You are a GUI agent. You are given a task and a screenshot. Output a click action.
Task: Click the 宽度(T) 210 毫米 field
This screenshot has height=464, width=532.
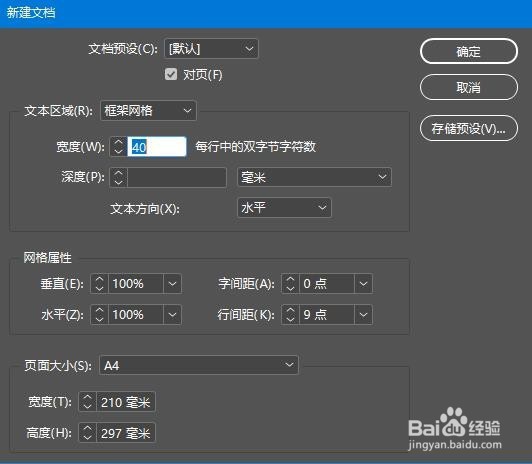126,402
